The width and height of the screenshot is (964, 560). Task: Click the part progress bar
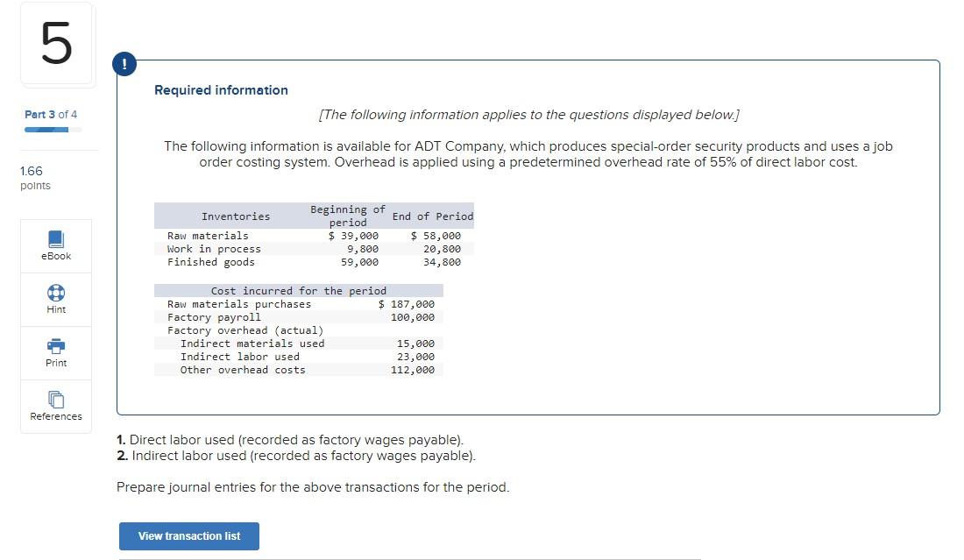53,130
